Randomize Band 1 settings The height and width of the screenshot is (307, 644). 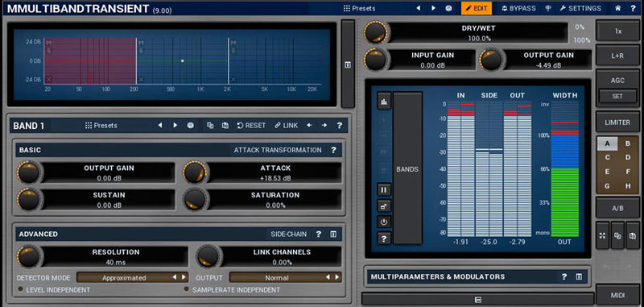click(x=190, y=126)
